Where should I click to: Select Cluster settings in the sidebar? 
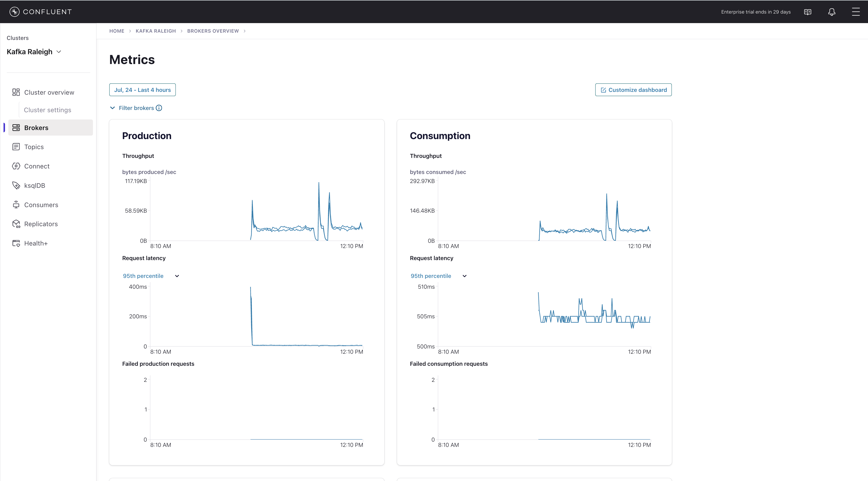pyautogui.click(x=47, y=110)
